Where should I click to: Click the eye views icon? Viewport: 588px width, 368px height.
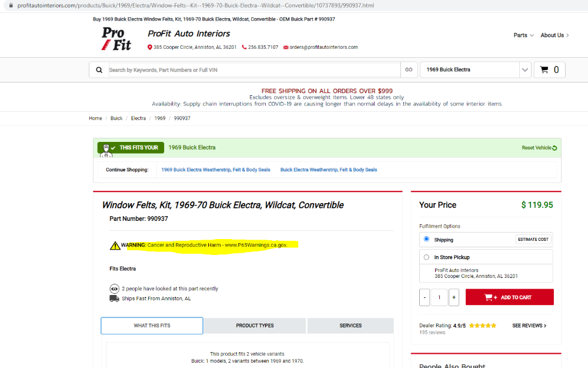115,289
